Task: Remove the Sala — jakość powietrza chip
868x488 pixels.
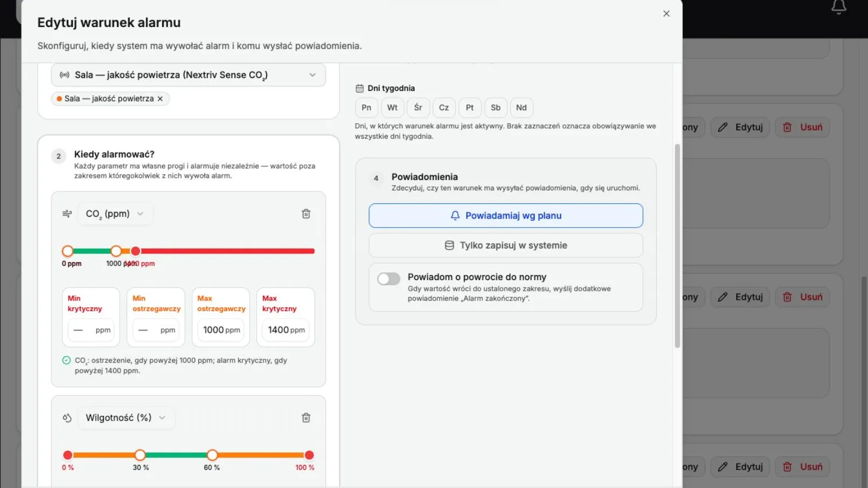Action: point(160,99)
